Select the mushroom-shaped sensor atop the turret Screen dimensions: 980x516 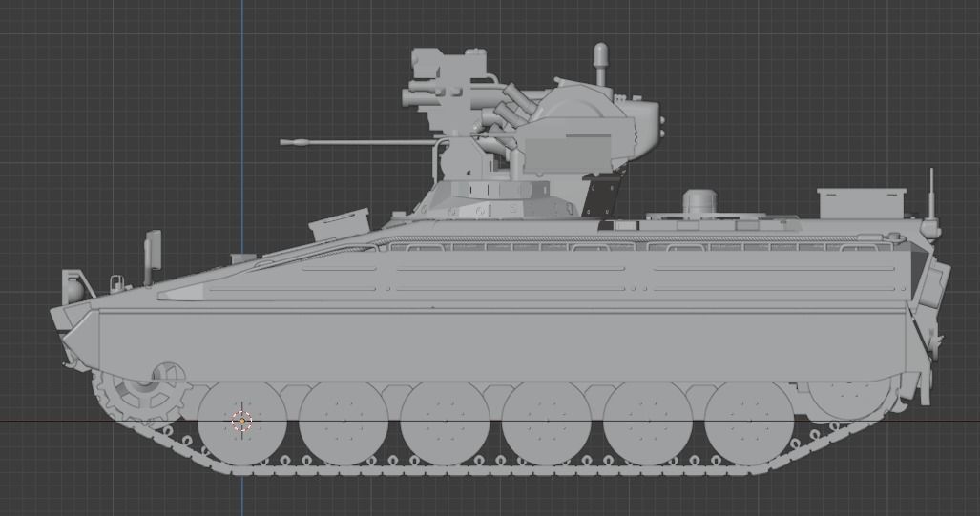tap(600, 64)
